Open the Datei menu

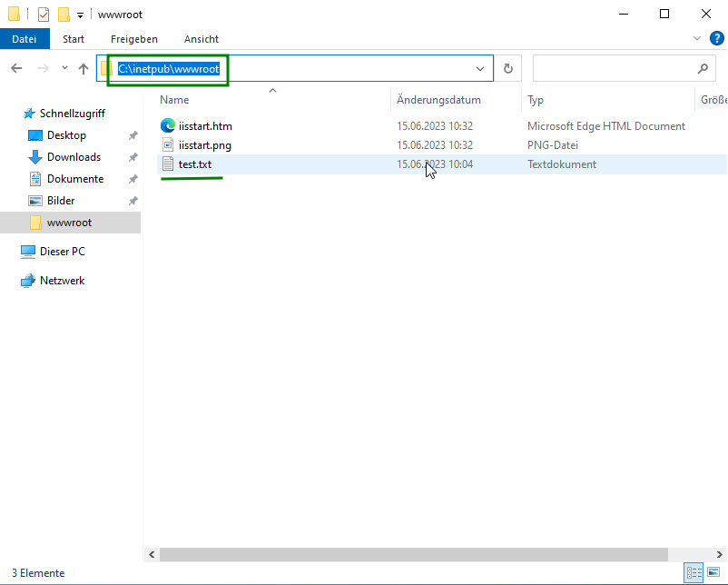click(25, 38)
